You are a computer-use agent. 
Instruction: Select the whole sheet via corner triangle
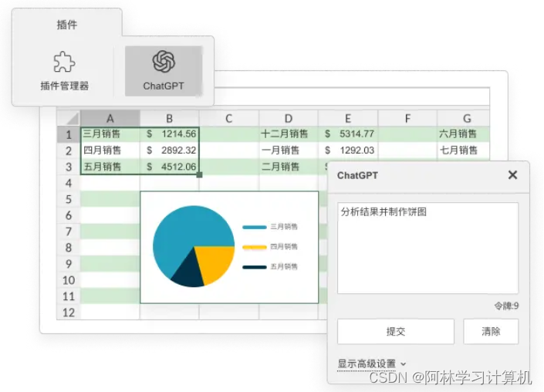[69, 118]
